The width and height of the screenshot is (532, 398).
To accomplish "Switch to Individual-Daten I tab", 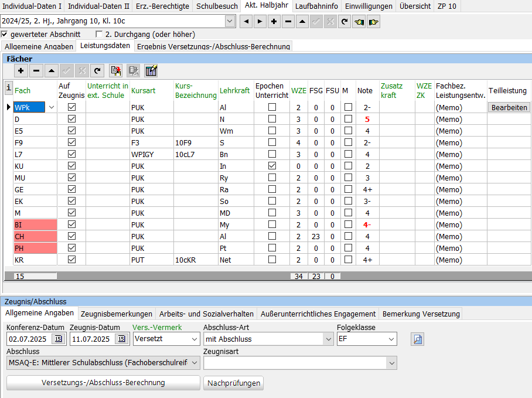I will pos(32,6).
